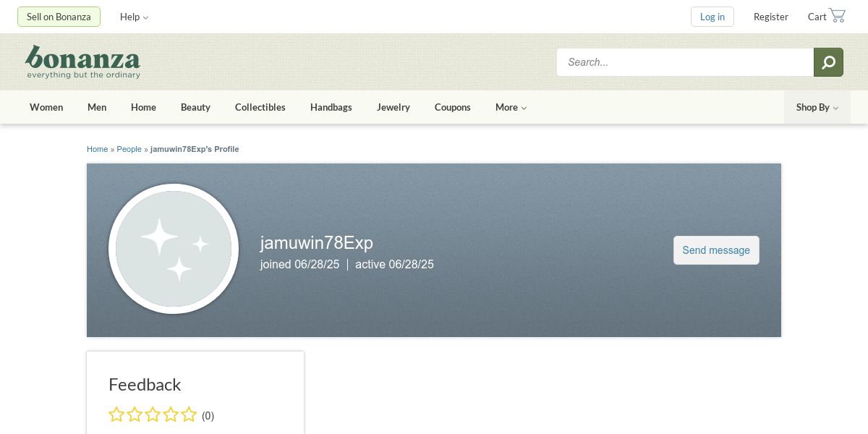The width and height of the screenshot is (868, 434).
Task: Click the jamuwin78Exp's Profile breadcrumb text
Action: 195,149
